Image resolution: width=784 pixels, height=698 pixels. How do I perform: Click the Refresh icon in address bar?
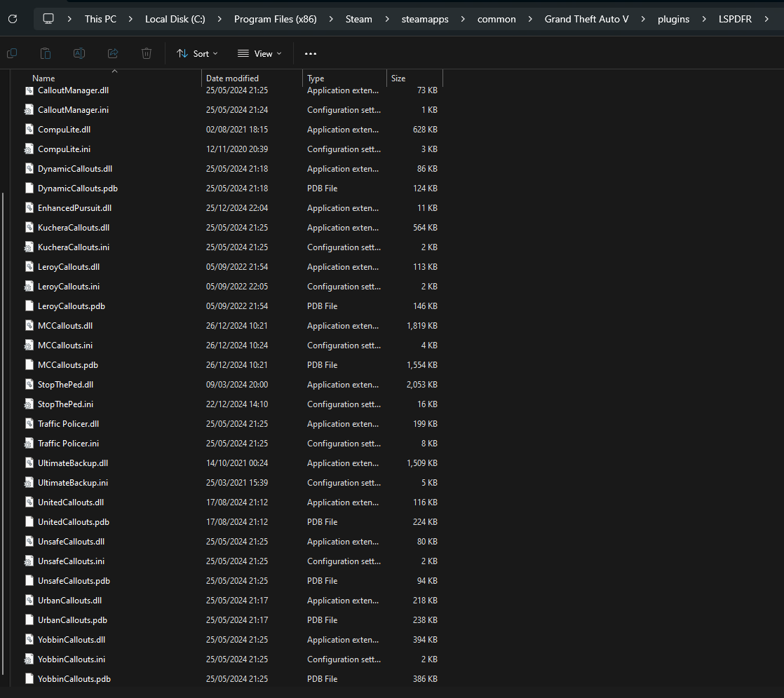12,19
